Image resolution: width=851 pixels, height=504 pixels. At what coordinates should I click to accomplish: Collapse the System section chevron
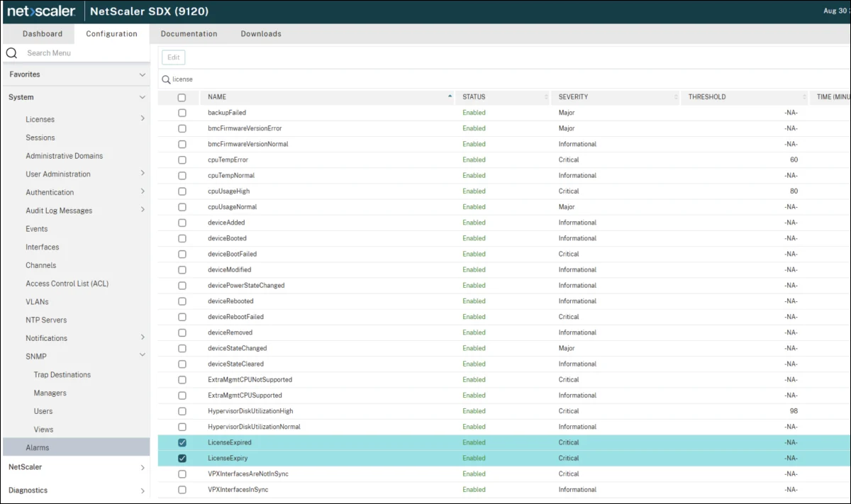pyautogui.click(x=143, y=97)
